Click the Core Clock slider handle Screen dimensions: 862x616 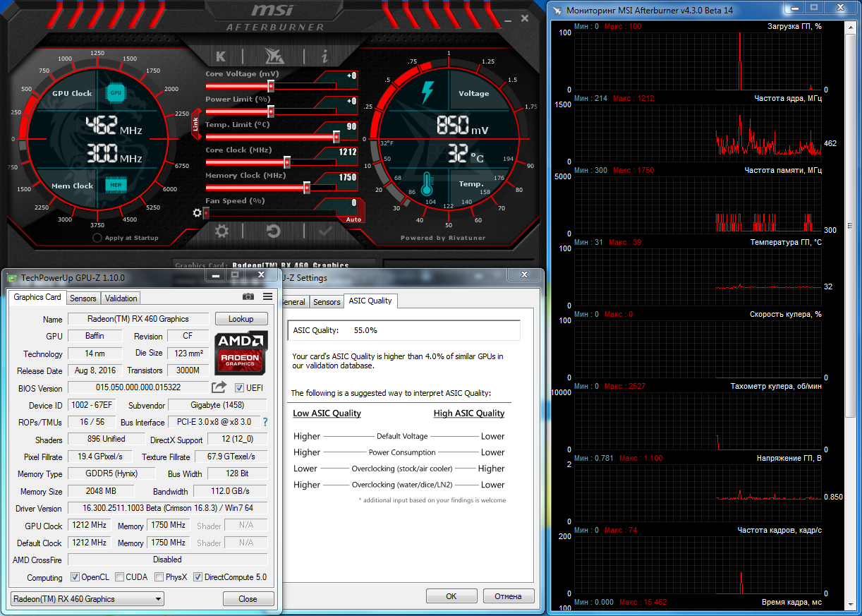pyautogui.click(x=287, y=162)
